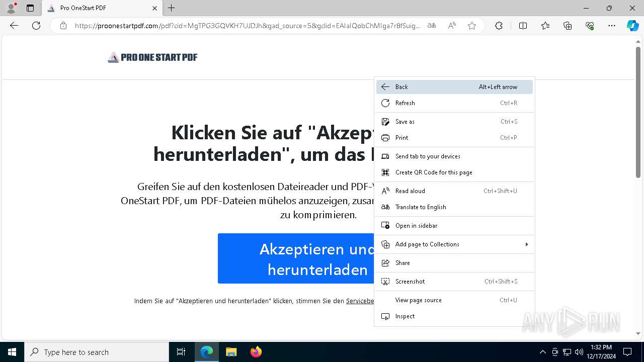The image size is (644, 362).
Task: Open the Favorites list icon
Action: (x=545, y=26)
